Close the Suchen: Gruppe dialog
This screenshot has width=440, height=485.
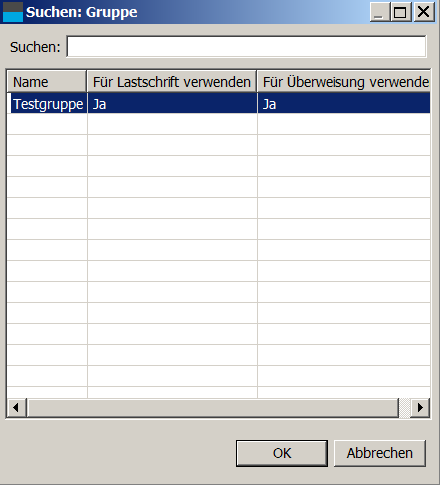(x=424, y=12)
